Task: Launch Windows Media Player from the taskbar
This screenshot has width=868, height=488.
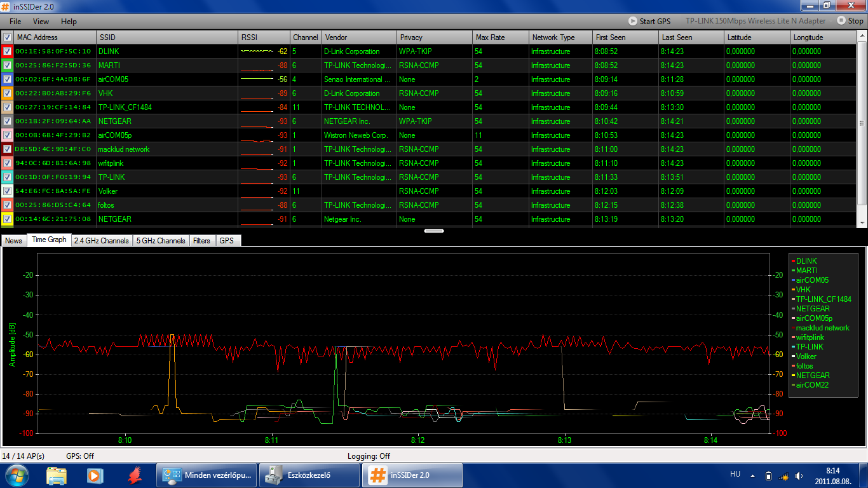Action: coord(95,475)
